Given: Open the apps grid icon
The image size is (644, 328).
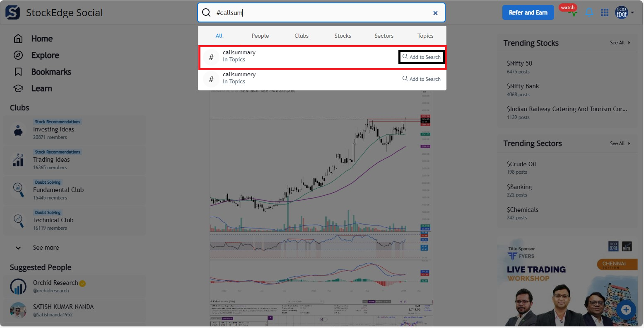Looking at the screenshot, I should point(605,12).
